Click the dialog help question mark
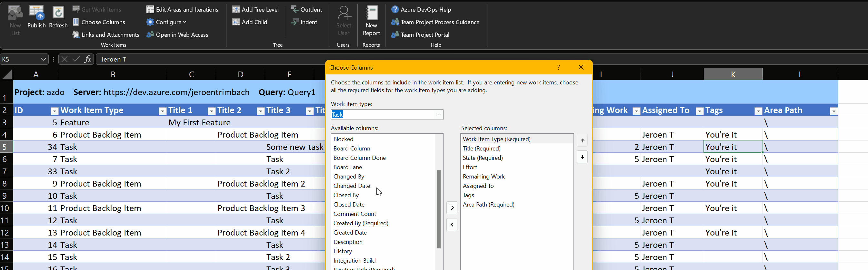Screen dimensions: 868x270 tap(558, 67)
